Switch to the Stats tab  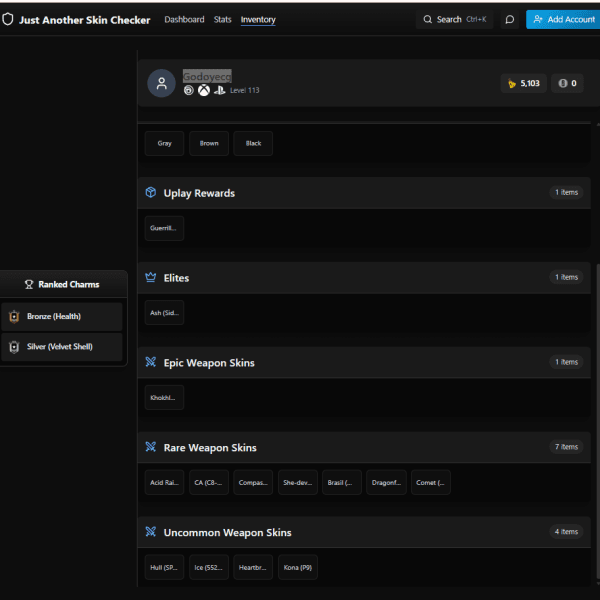coord(222,20)
